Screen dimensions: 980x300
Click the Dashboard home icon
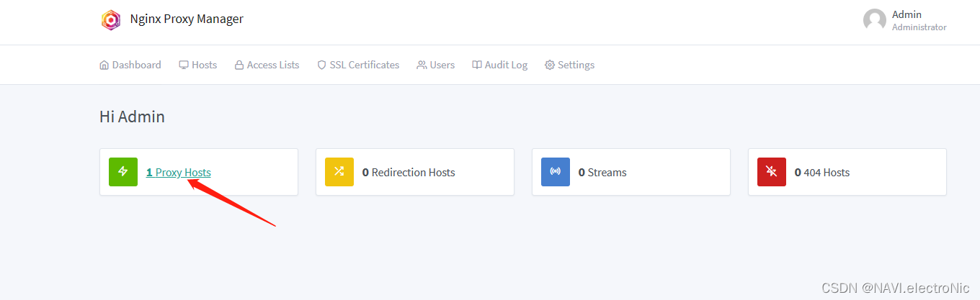[104, 65]
